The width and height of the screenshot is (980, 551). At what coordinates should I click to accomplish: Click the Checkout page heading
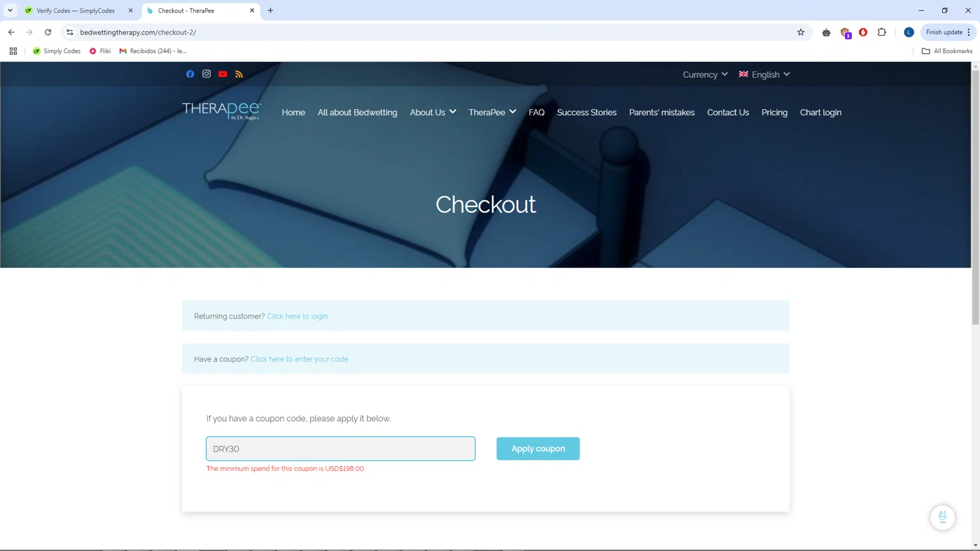tap(485, 204)
